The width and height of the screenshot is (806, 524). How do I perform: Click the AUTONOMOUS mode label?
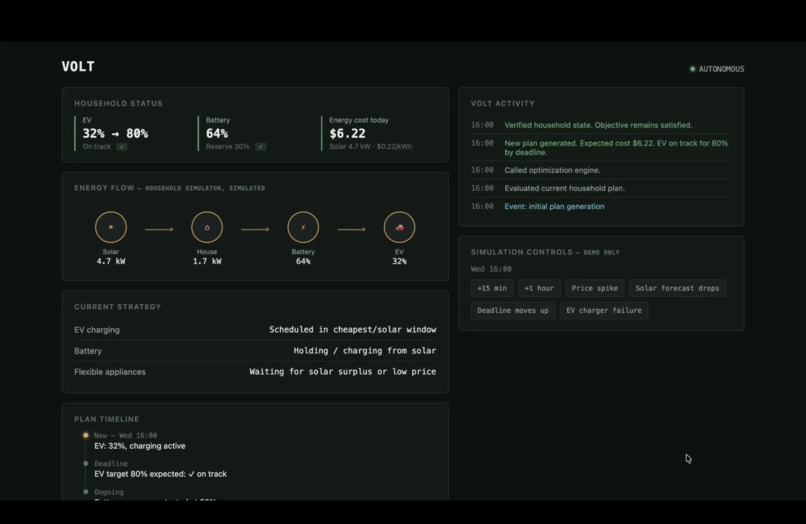721,69
